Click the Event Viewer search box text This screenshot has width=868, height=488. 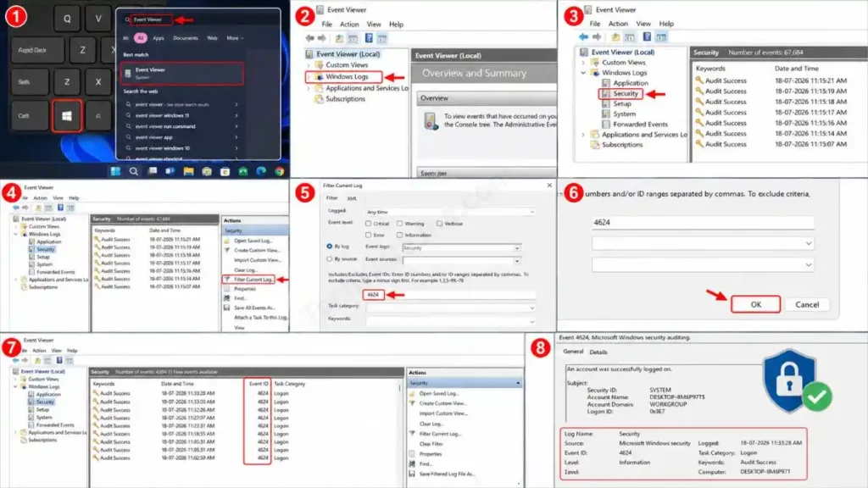click(x=147, y=19)
